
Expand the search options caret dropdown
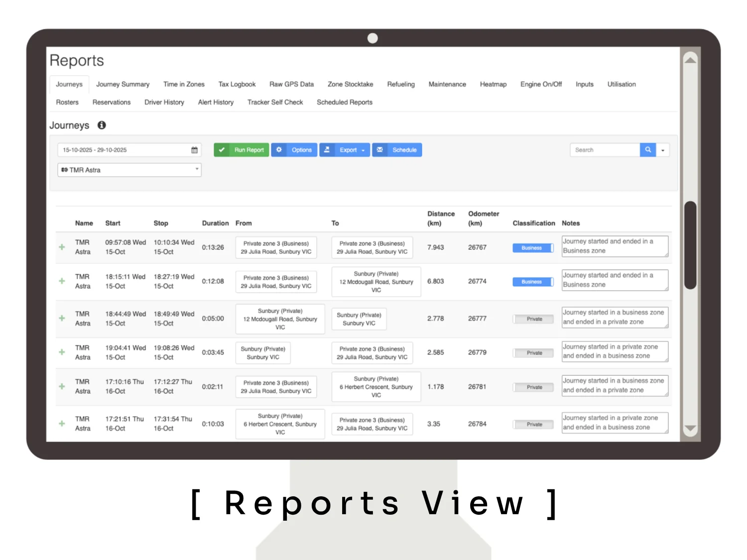coord(663,150)
